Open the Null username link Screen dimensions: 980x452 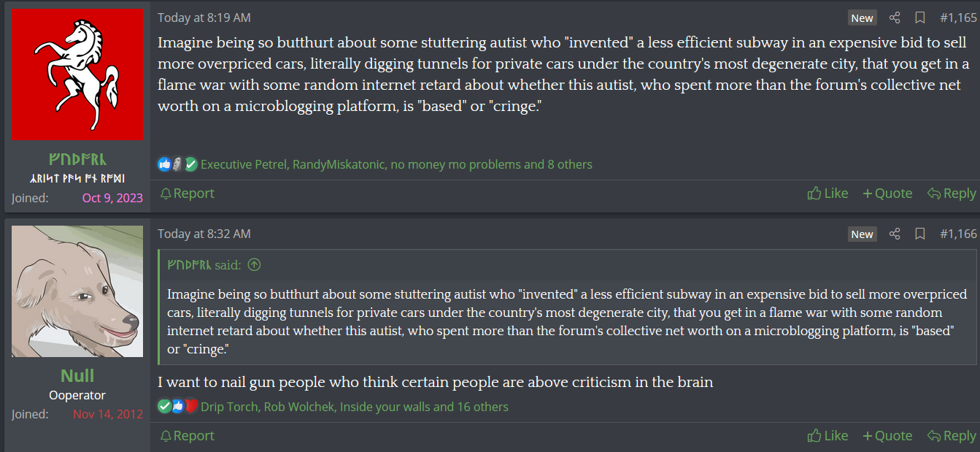click(77, 376)
